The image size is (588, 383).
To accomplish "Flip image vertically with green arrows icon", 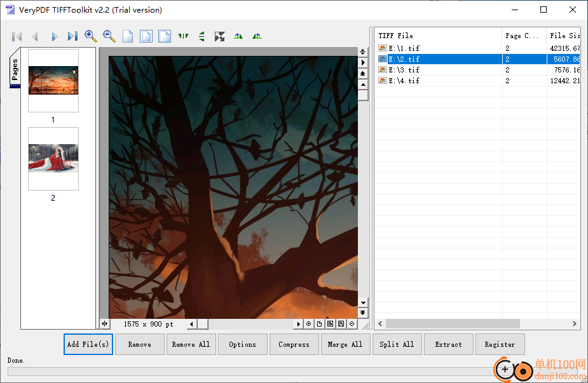I will [x=202, y=36].
